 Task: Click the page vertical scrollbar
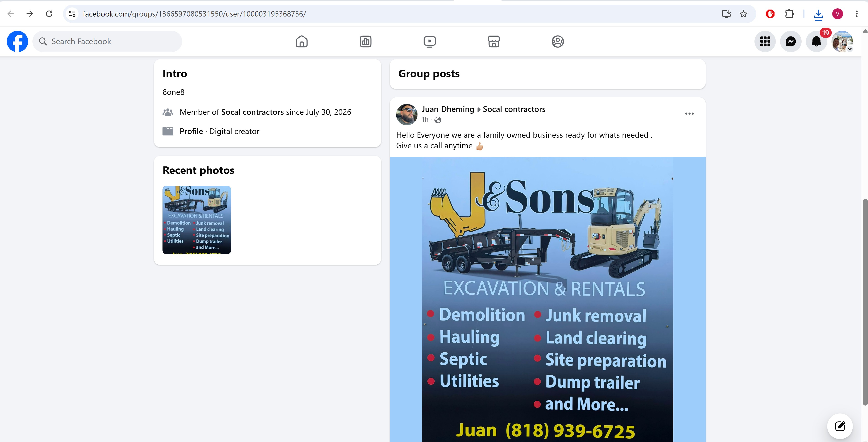(x=865, y=302)
